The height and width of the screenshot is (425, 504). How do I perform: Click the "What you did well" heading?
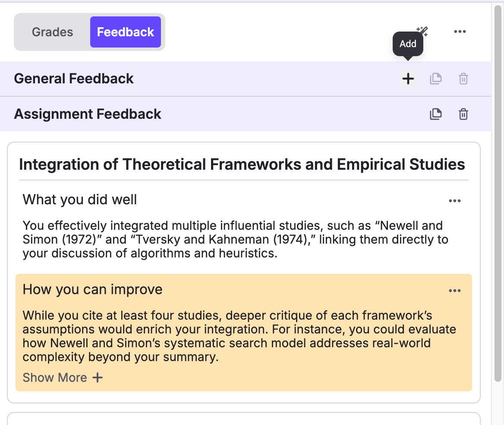tap(80, 200)
